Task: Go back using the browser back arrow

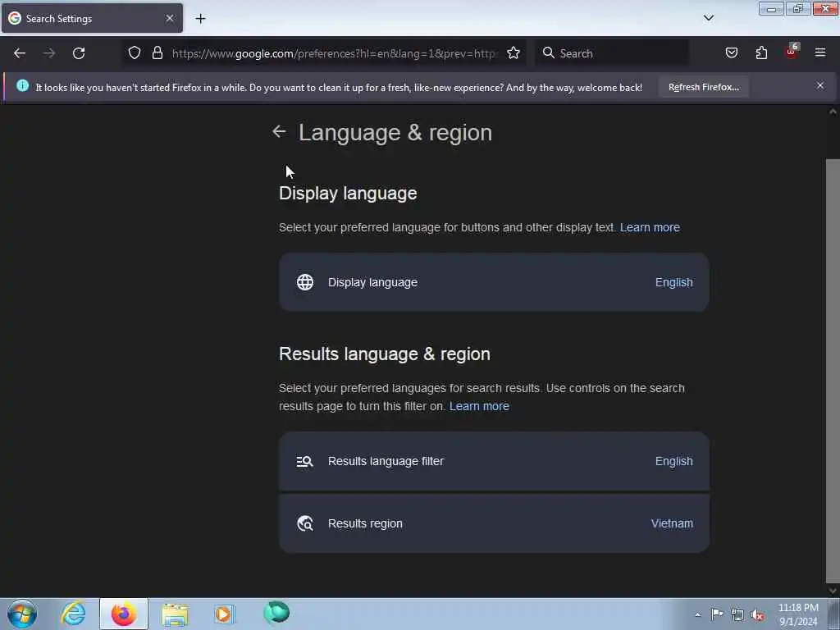Action: 20,53
